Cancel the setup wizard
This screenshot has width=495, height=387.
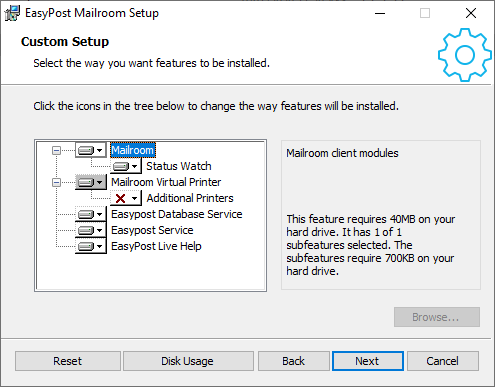click(x=443, y=361)
